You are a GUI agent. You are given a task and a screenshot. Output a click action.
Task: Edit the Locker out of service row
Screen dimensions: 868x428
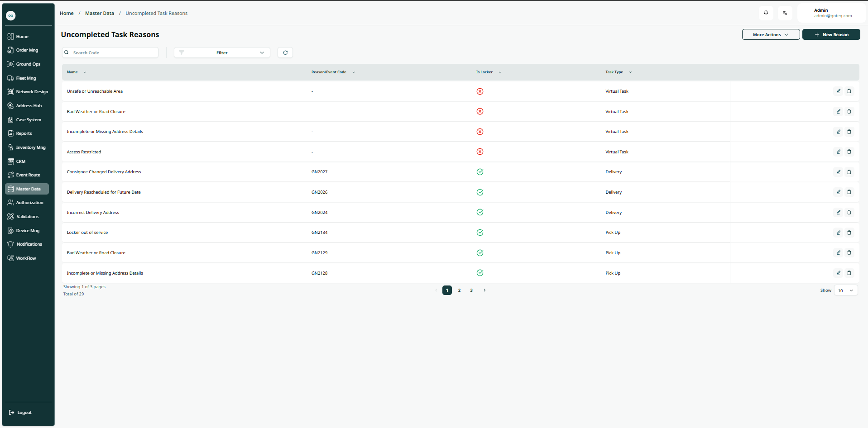point(838,233)
